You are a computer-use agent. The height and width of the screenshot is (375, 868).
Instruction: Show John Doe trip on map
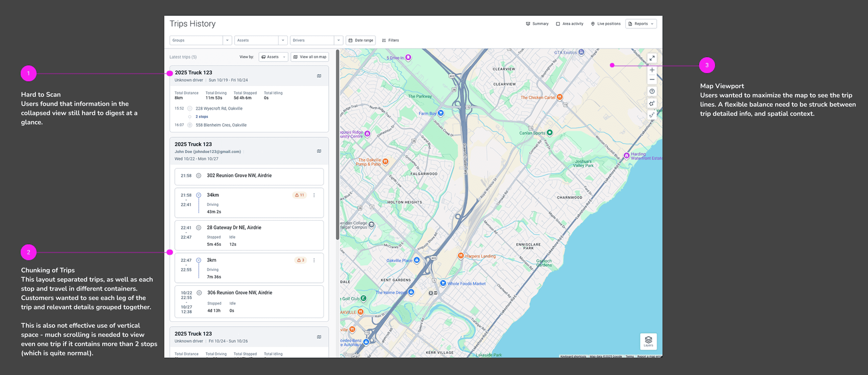coord(319,151)
